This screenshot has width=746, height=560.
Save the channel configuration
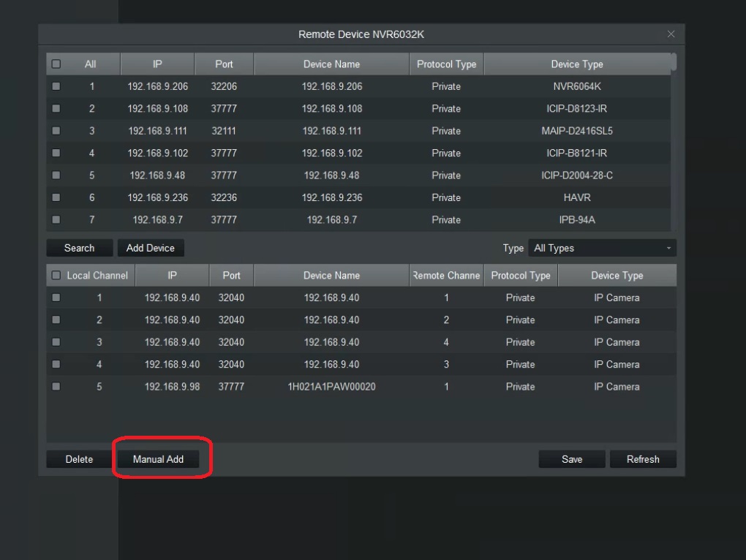571,459
